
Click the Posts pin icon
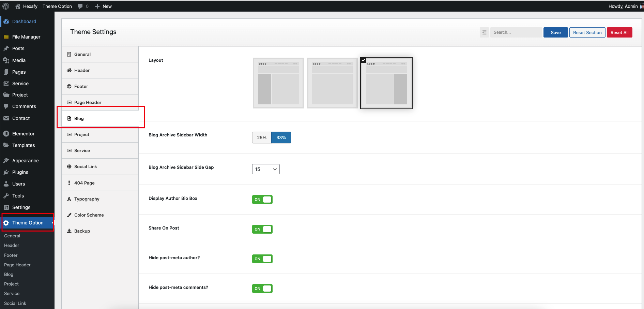click(x=6, y=48)
